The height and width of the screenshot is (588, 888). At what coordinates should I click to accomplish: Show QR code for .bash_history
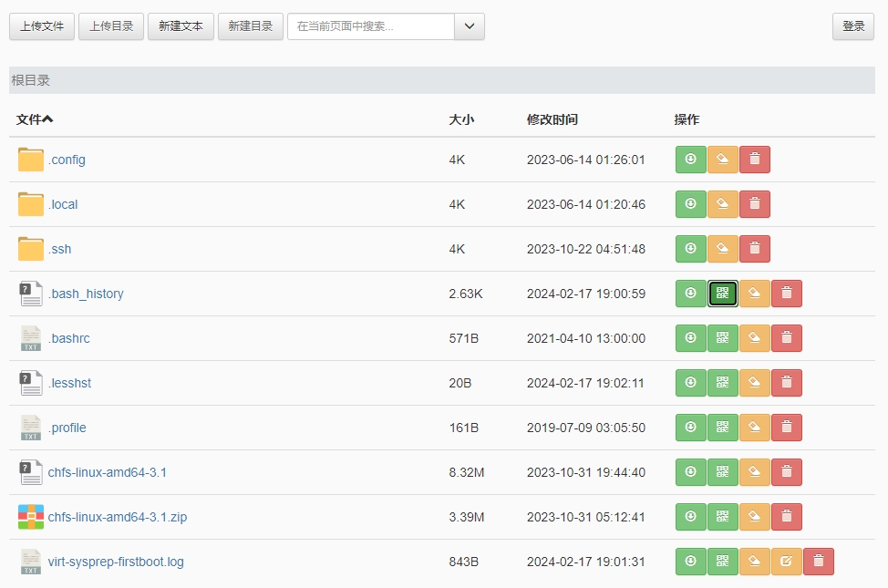point(722,294)
